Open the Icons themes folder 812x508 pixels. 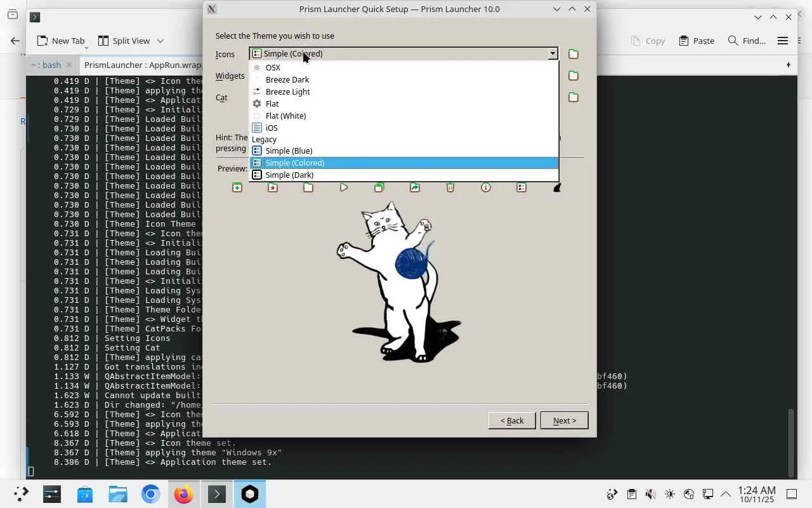pos(573,54)
